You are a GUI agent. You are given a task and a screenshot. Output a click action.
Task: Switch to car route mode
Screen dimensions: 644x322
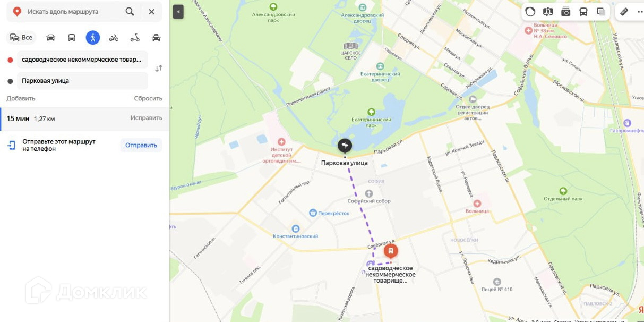pyautogui.click(x=51, y=37)
